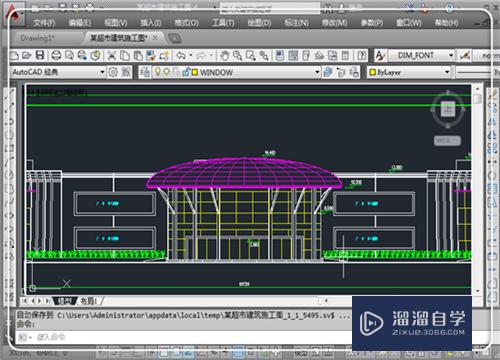Click the Save floppy disk icon
Screen dimensions: 500x360
(40, 55)
